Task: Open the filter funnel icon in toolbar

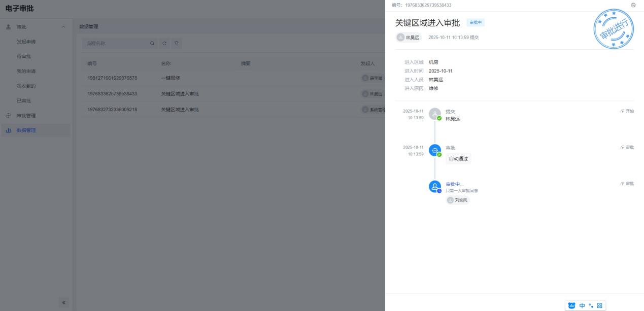Action: (176, 44)
